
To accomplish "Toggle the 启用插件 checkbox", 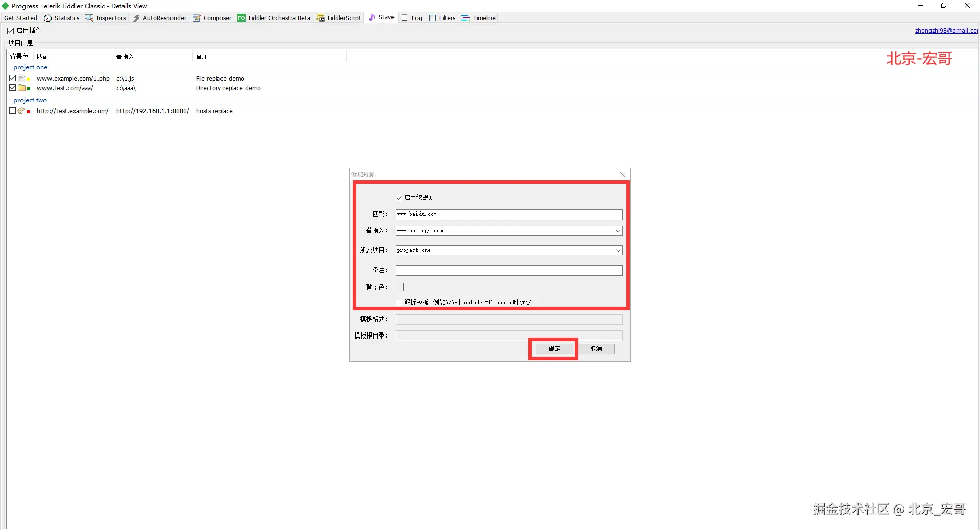I will [x=10, y=31].
